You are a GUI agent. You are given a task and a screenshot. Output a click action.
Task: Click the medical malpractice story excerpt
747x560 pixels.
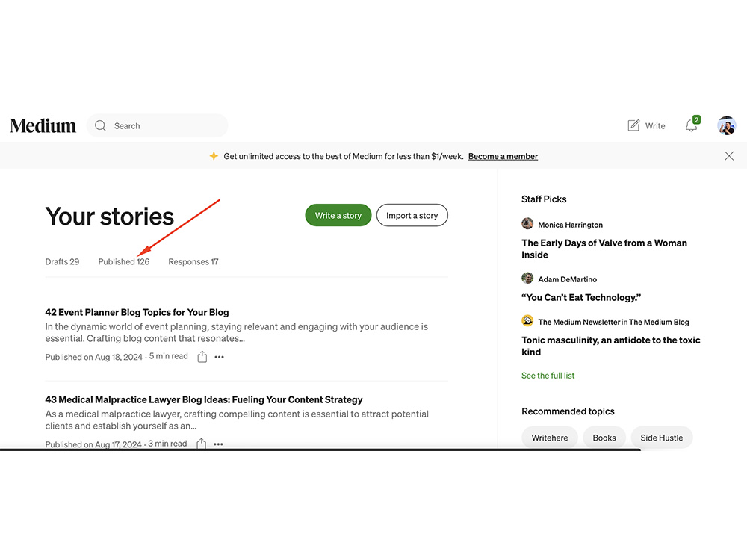[237, 420]
